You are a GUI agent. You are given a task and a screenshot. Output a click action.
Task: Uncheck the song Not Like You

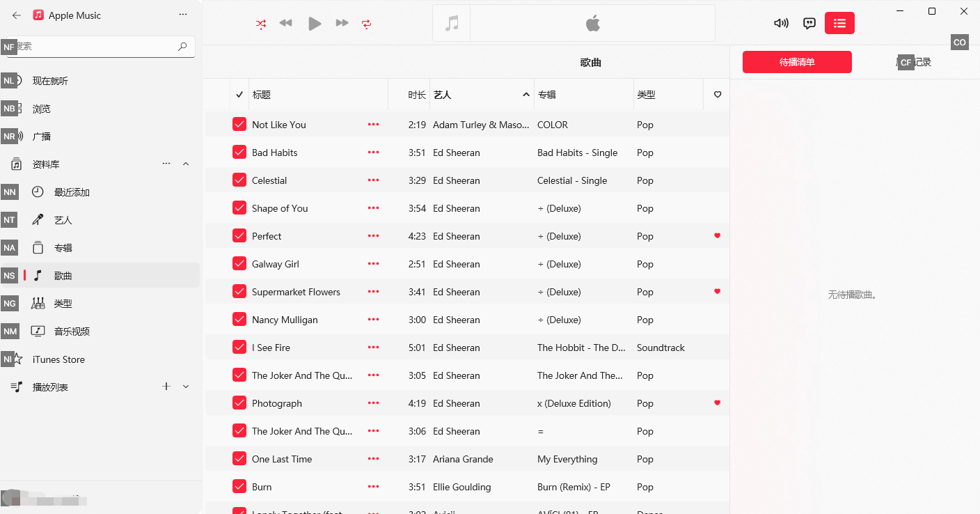pos(239,125)
